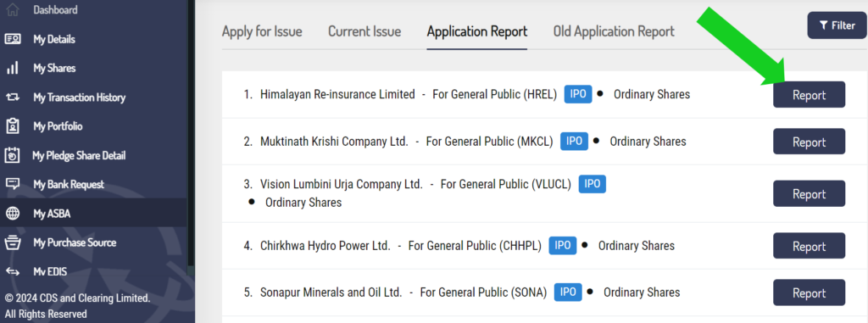Screen dimensions: 868x323
Task: Select Muktinath Krishi Company Ltd. name
Action: 334,142
